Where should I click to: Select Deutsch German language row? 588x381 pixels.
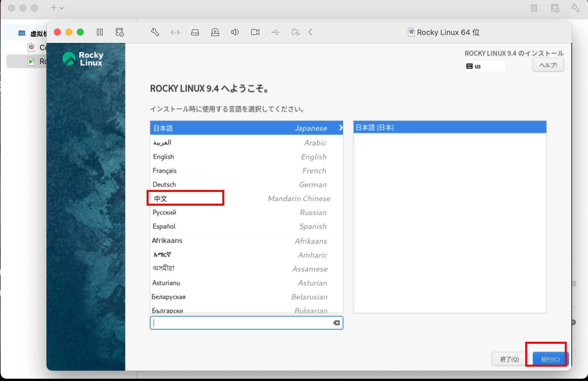pyautogui.click(x=246, y=184)
